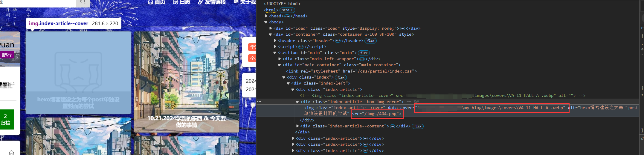The height and width of the screenshot is (155, 644).
Task: Select the <html> tag line
Action: pos(271,10)
